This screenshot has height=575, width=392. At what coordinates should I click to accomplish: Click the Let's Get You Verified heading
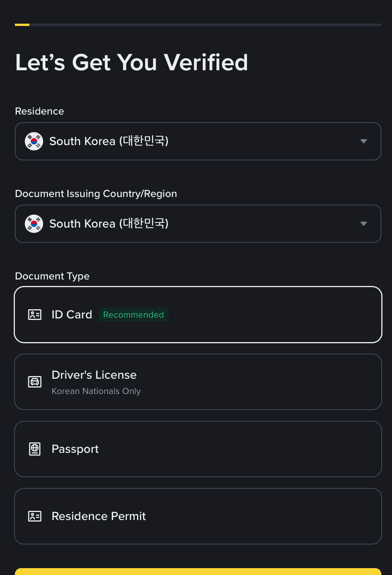(132, 62)
